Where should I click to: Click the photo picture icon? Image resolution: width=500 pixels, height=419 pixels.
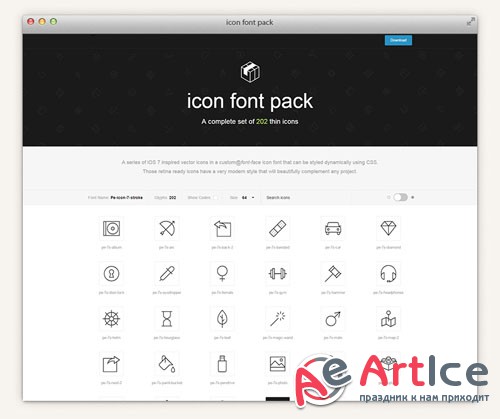pos(278,364)
